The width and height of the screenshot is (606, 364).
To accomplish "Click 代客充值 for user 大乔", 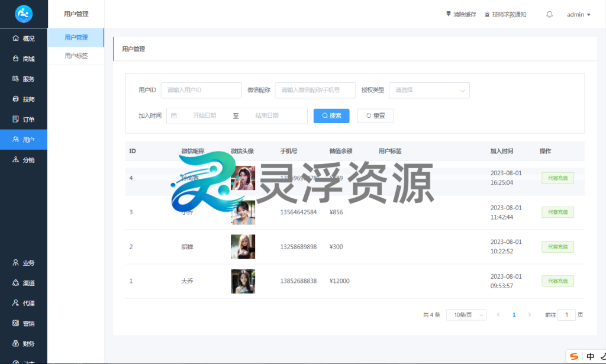I will (x=557, y=281).
